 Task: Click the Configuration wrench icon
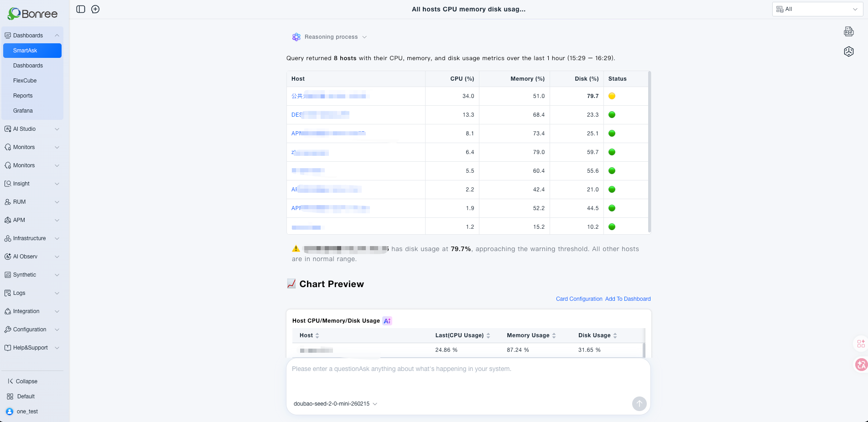click(x=8, y=329)
